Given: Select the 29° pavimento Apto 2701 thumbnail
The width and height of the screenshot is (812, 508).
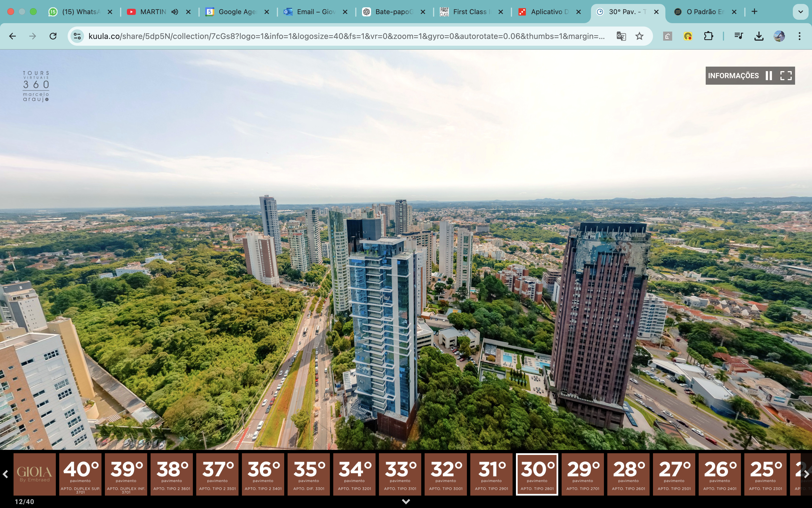Looking at the screenshot, I should (582, 474).
